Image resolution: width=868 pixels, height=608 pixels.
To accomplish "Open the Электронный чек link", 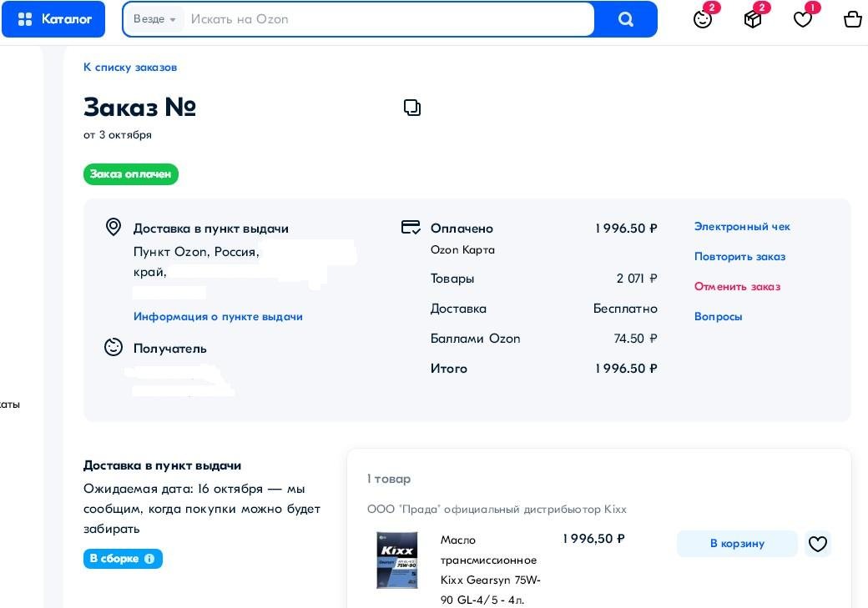I will click(x=742, y=226).
